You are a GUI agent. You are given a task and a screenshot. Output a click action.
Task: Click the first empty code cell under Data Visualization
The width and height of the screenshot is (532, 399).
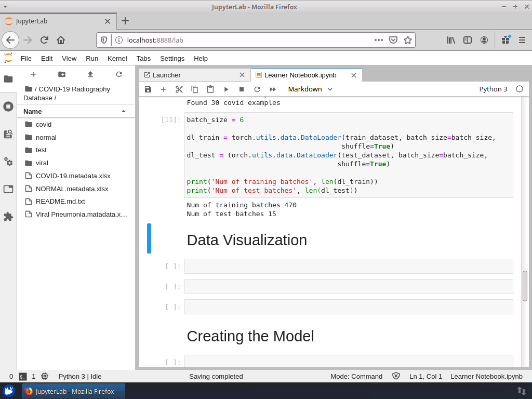[348, 267]
